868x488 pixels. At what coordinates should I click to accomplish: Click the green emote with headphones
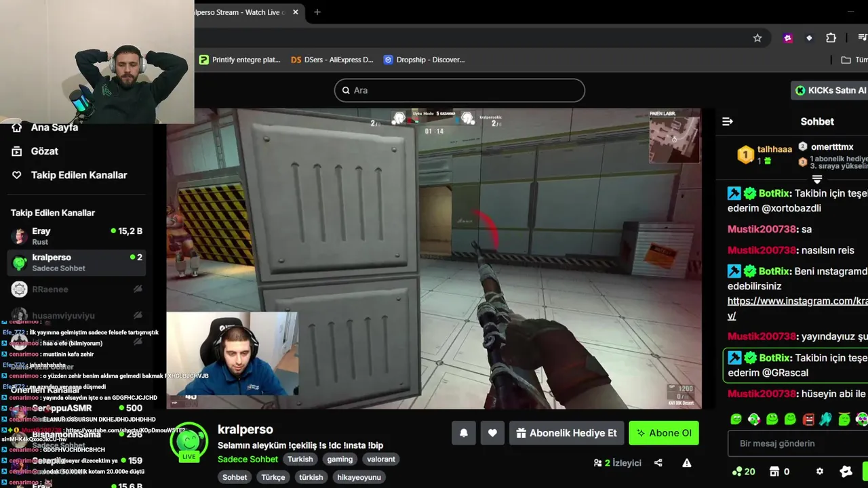pos(753,419)
